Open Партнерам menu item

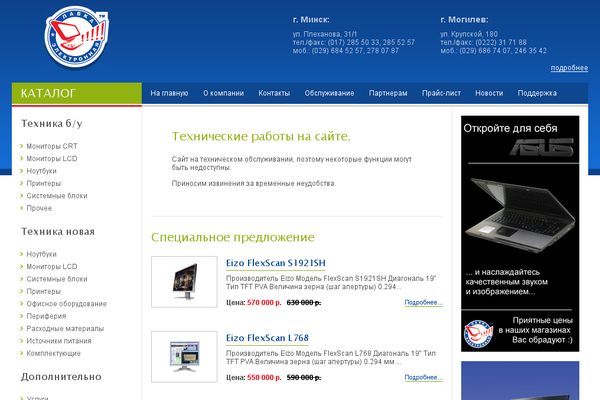coord(388,93)
